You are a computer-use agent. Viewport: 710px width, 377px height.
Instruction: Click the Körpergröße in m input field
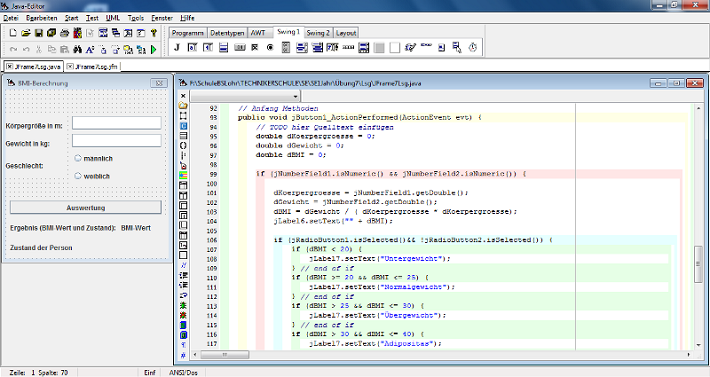(117, 123)
